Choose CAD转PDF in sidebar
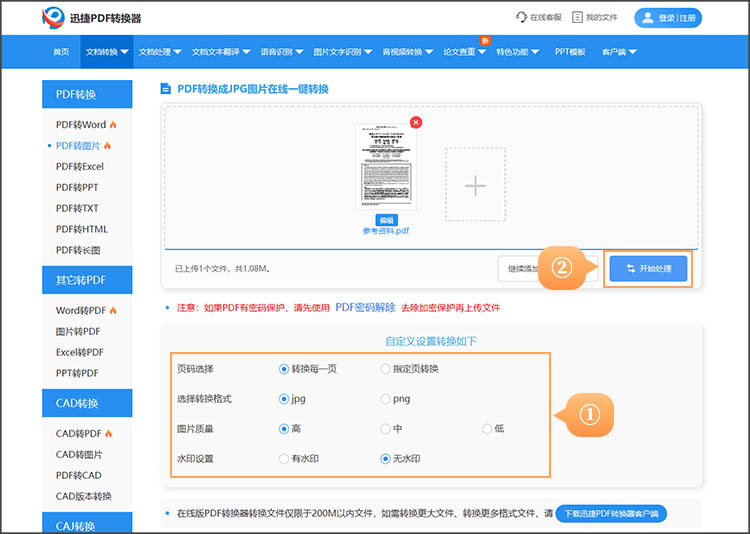Screen dimensions: 750x534 point(78,434)
